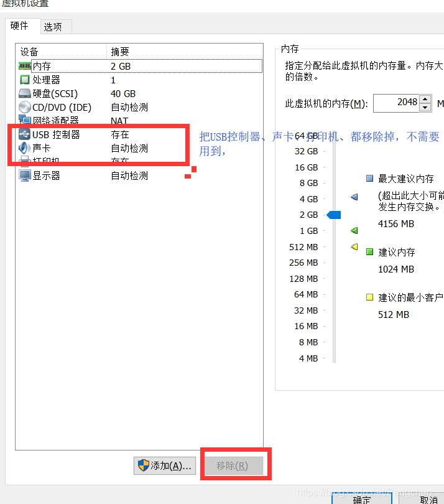Select the 内存 row label
This screenshot has width=444, height=504.
click(42, 66)
